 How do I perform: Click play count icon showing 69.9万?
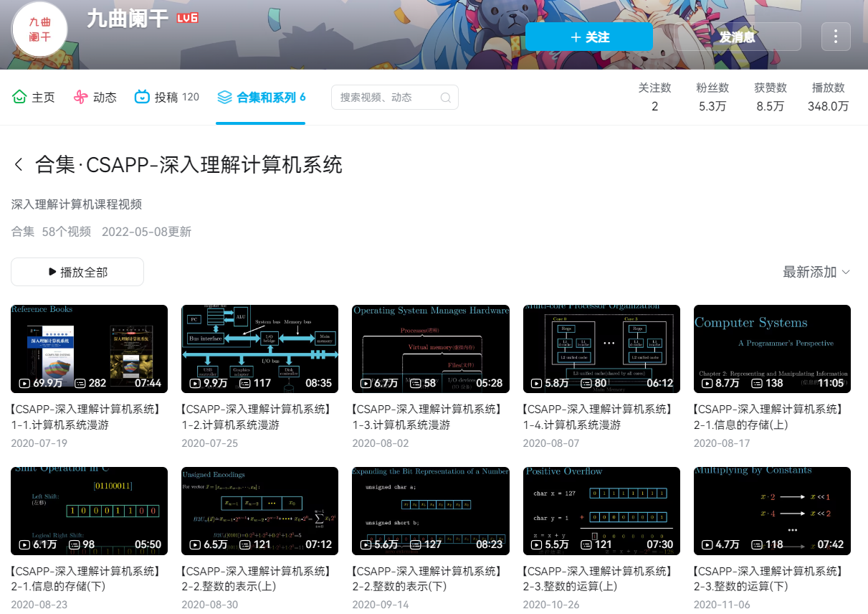pyautogui.click(x=24, y=383)
